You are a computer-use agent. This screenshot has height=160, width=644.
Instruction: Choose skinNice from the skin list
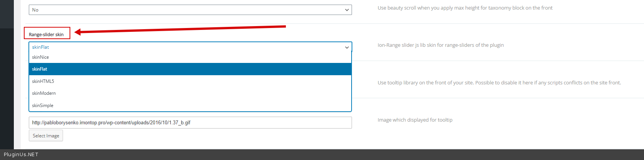pos(41,57)
